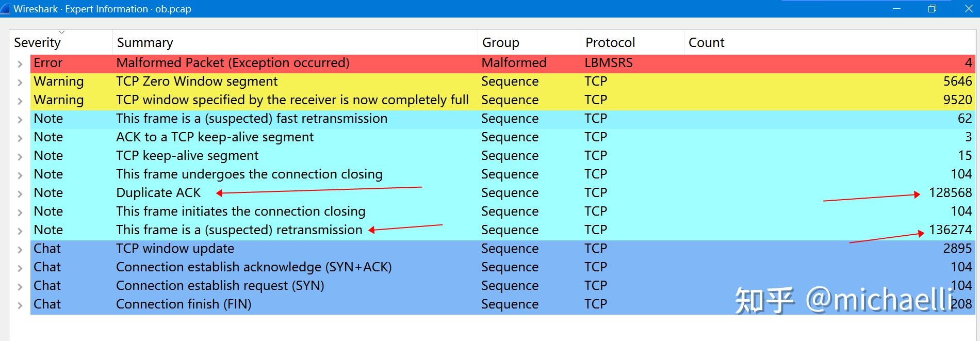The height and width of the screenshot is (341, 980).
Task: Expand the Connection establish request (SYN) entry
Action: [20, 285]
